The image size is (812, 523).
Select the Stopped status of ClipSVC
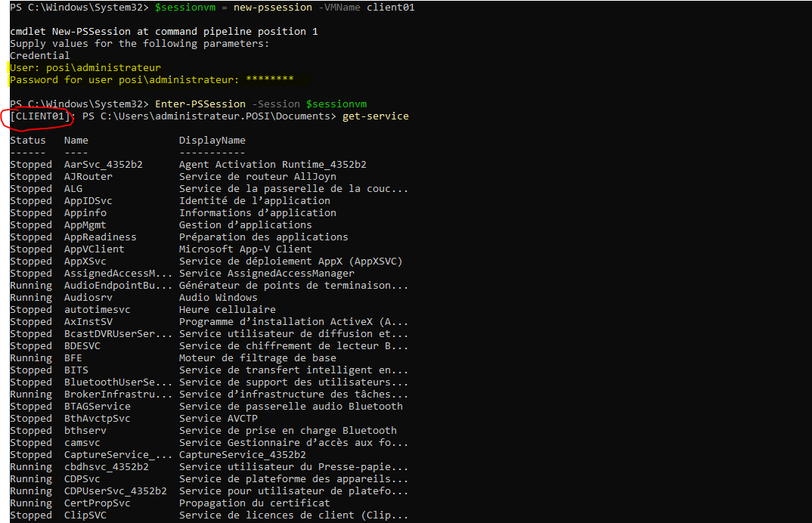pyautogui.click(x=30, y=515)
